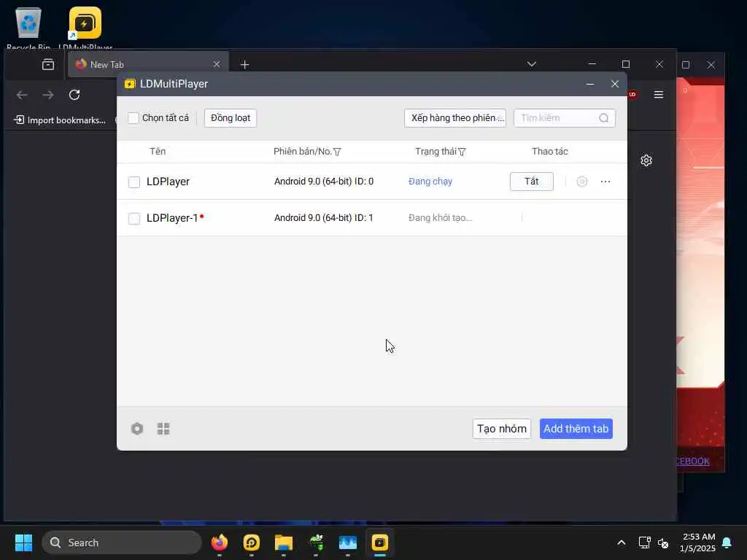Filter by Phiên bản/No. funnel icon
The width and height of the screenshot is (747, 560).
(337, 152)
